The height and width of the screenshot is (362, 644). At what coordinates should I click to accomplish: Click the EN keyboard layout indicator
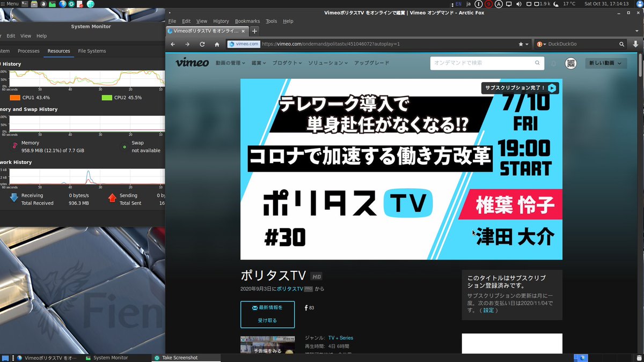click(x=458, y=4)
